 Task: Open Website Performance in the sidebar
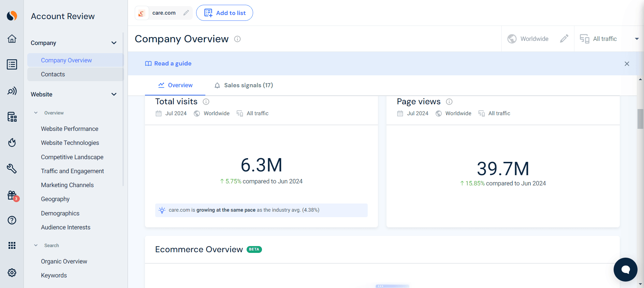(70, 129)
